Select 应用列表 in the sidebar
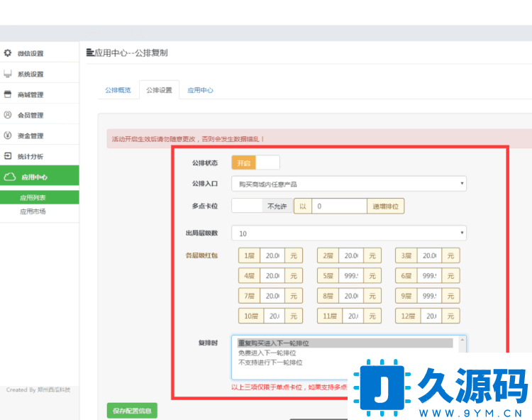 click(33, 198)
